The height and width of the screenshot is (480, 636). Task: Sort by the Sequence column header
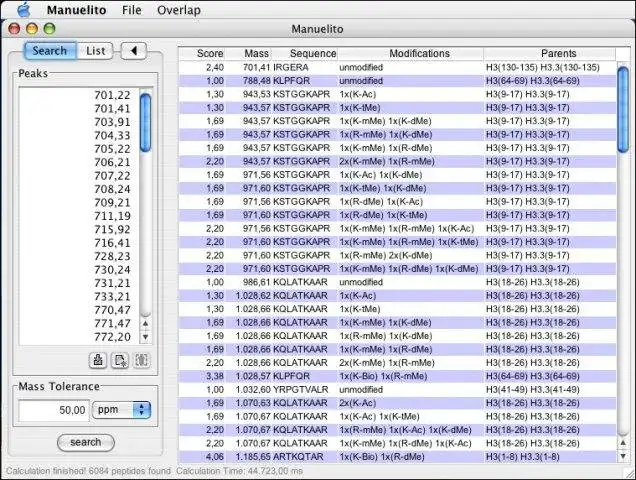(305, 54)
